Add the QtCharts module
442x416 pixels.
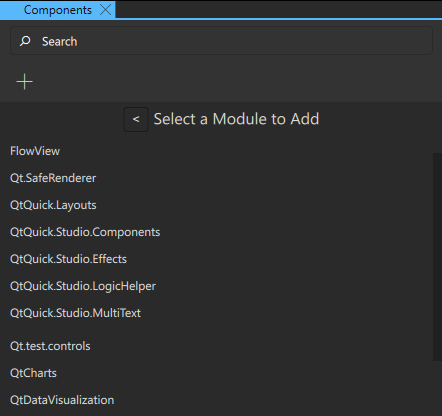coord(33,373)
